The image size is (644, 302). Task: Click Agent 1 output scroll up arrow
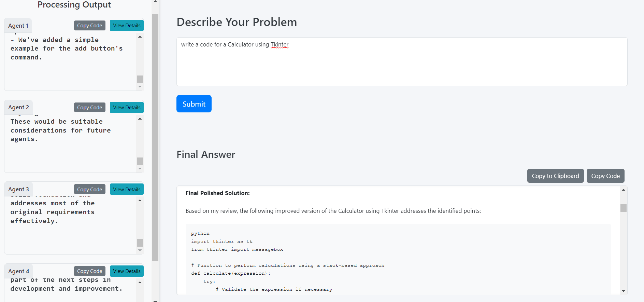[x=140, y=37]
